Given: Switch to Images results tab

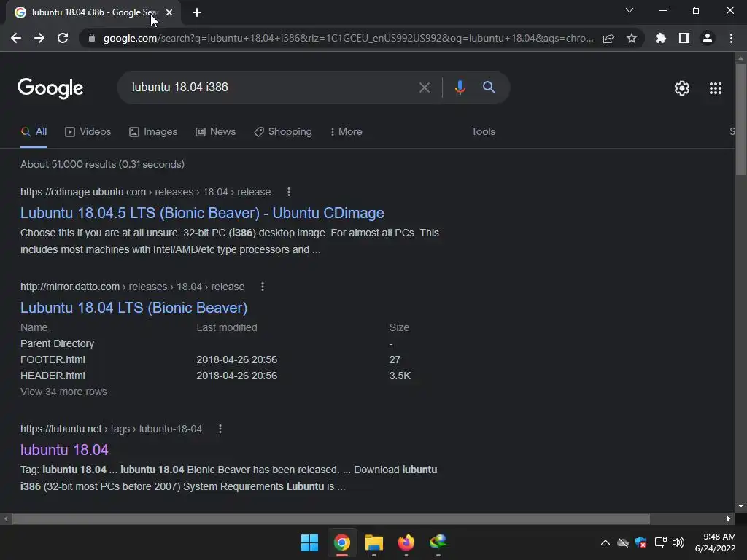Looking at the screenshot, I should [x=153, y=132].
